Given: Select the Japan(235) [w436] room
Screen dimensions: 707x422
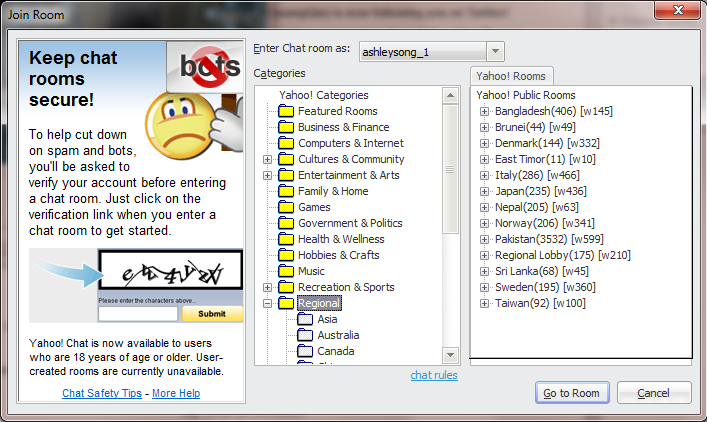Looking at the screenshot, I should point(541,191).
